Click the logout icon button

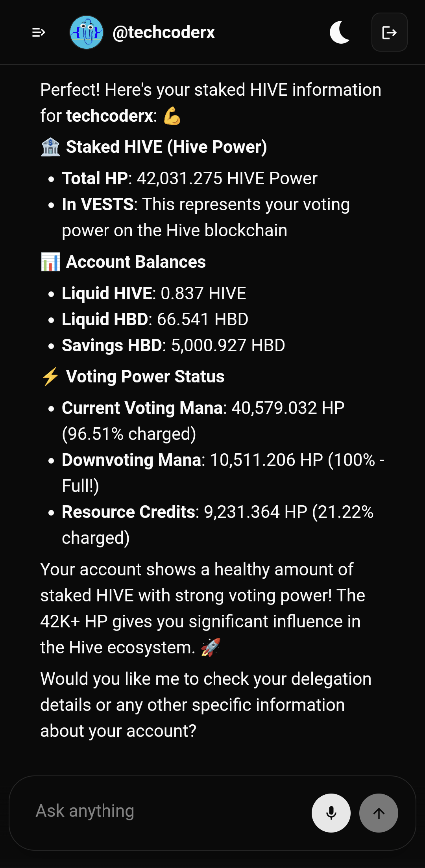[x=389, y=32]
